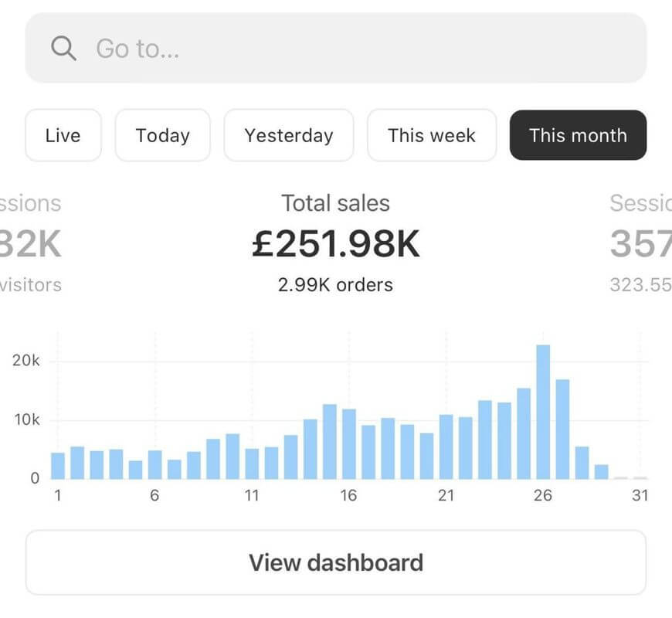Select the Live filter chip
This screenshot has width=672, height=618.
point(63,135)
